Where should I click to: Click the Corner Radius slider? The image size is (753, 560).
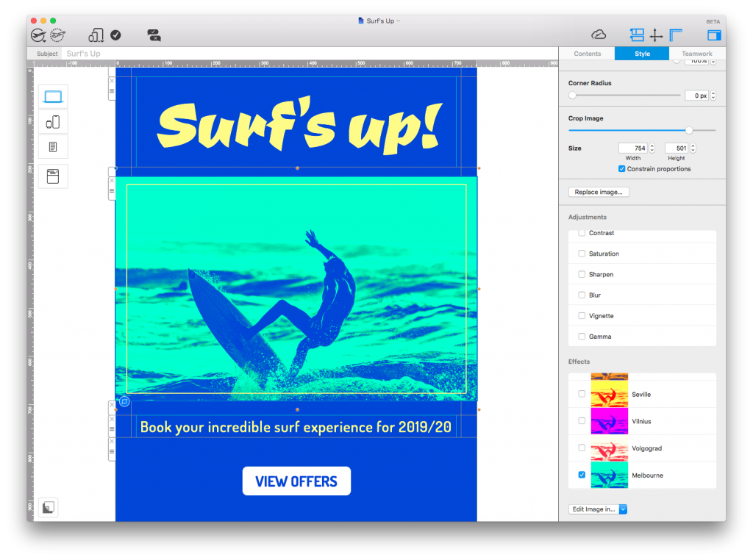tap(624, 96)
